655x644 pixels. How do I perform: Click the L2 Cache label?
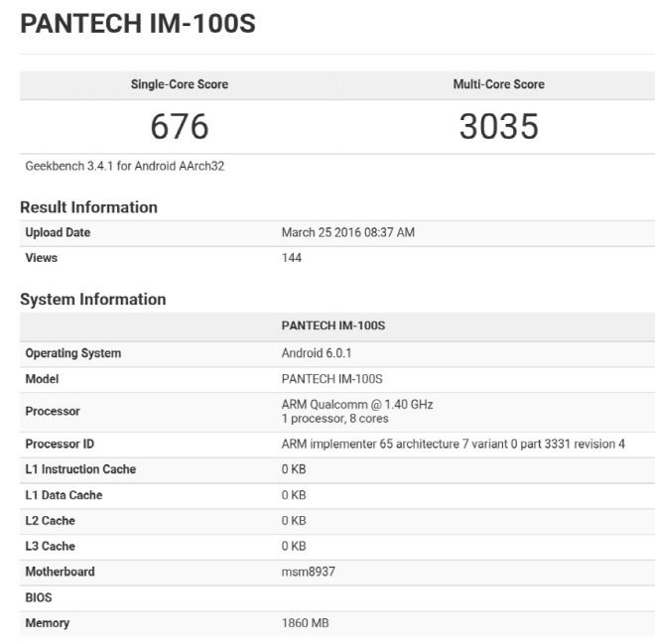pos(51,521)
